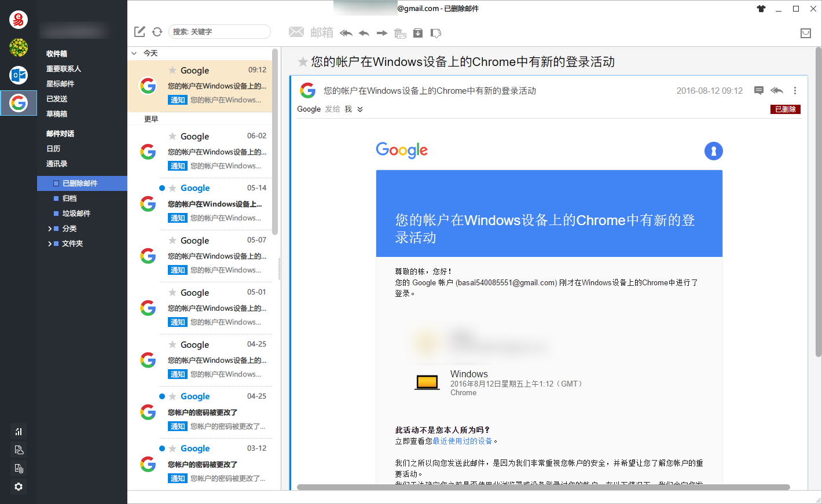Open 收件箱 inbox folder

(x=57, y=54)
